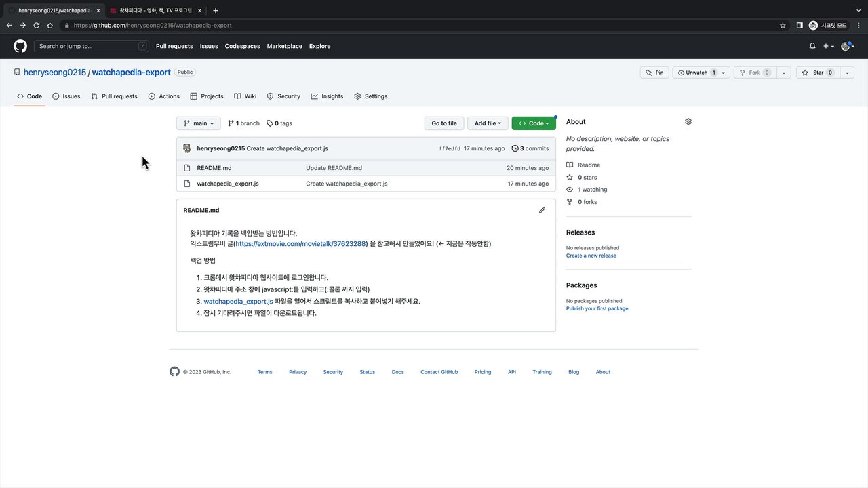Open the notifications bell

coord(812,46)
